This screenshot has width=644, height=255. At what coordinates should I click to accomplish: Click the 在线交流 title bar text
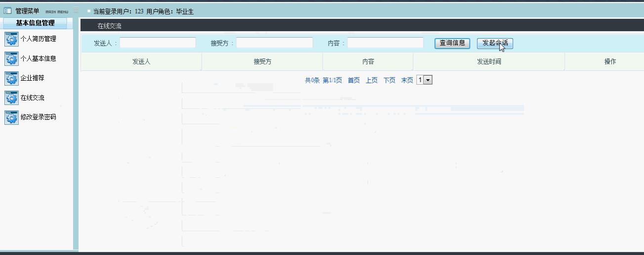click(x=109, y=26)
